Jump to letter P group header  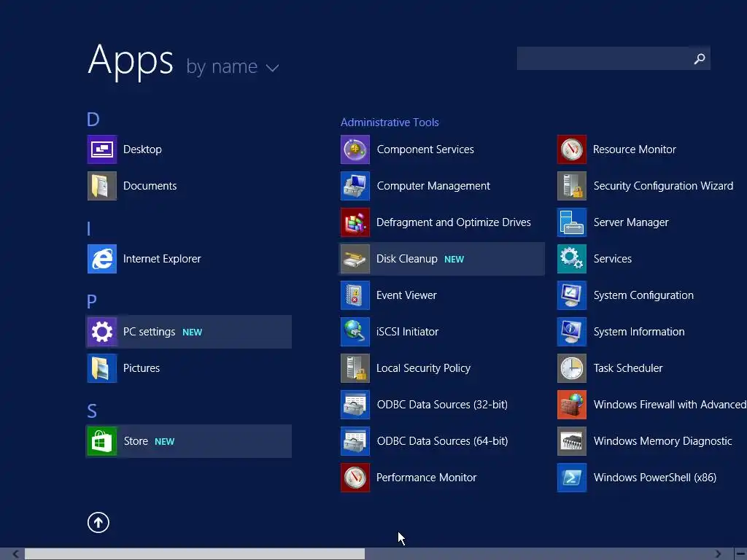(x=91, y=301)
